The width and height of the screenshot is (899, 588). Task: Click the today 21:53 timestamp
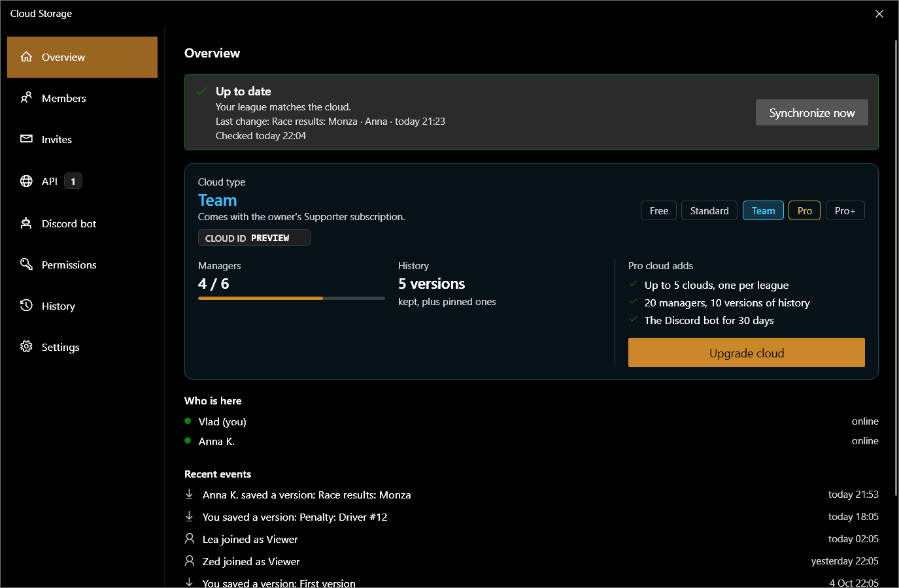click(x=853, y=495)
